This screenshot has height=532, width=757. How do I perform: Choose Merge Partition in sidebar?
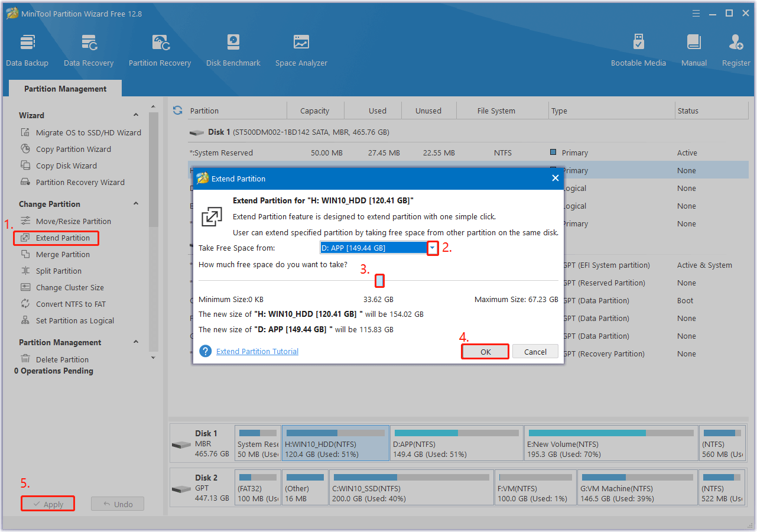tap(63, 255)
